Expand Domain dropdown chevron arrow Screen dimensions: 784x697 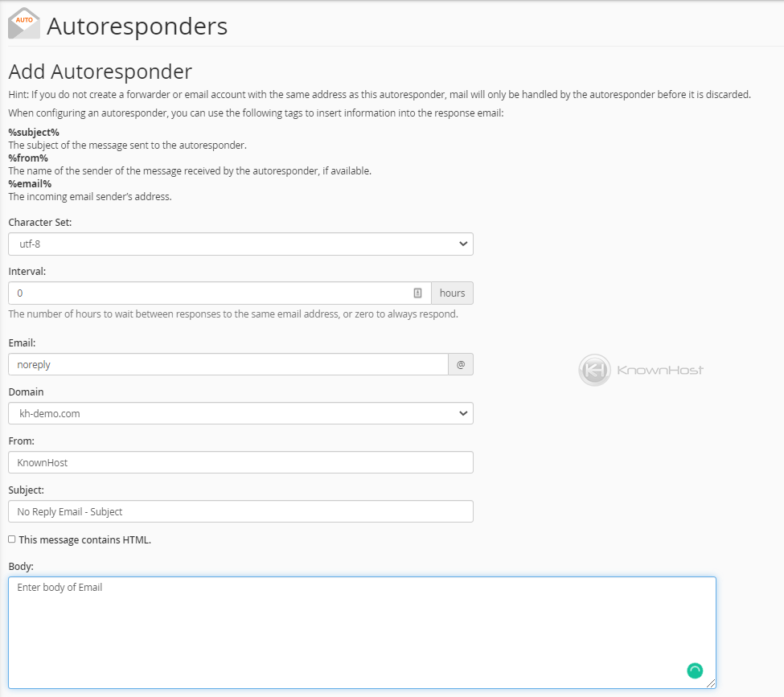[x=463, y=413]
